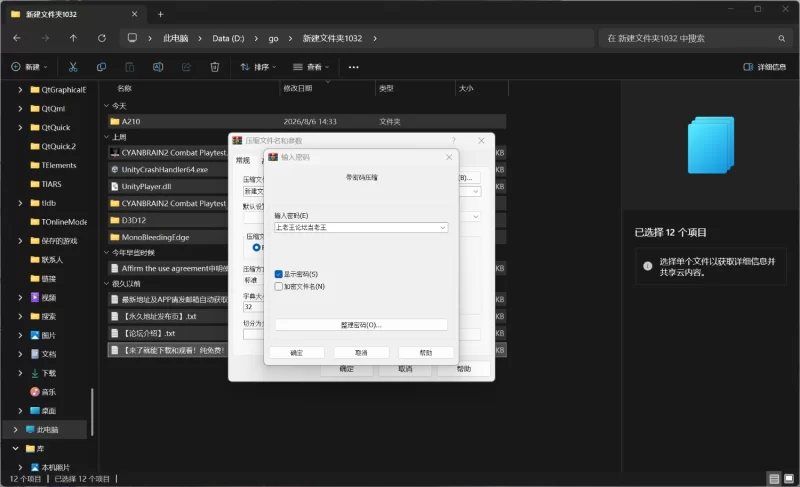Click the search magnifier icon
The height and width of the screenshot is (487, 800).
point(782,38)
